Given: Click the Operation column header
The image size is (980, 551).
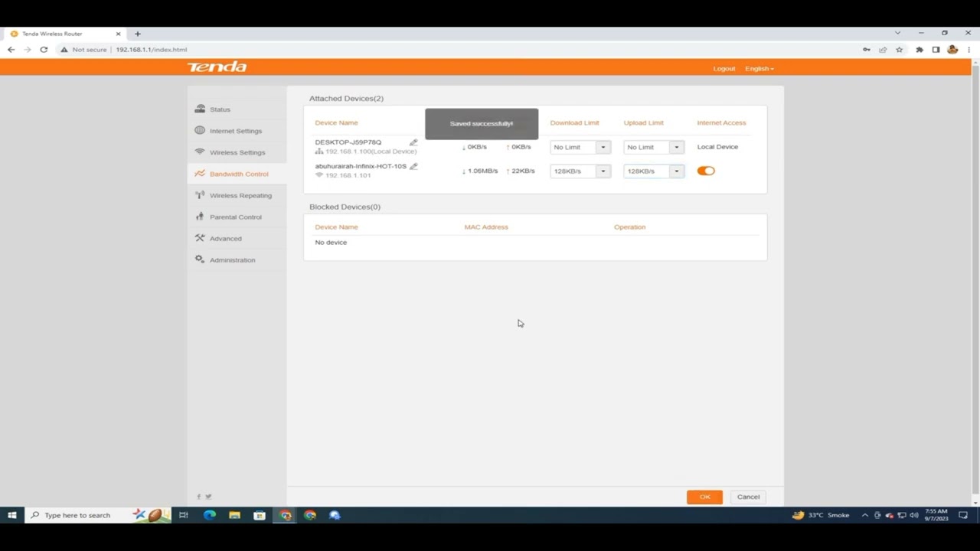Looking at the screenshot, I should [x=629, y=227].
